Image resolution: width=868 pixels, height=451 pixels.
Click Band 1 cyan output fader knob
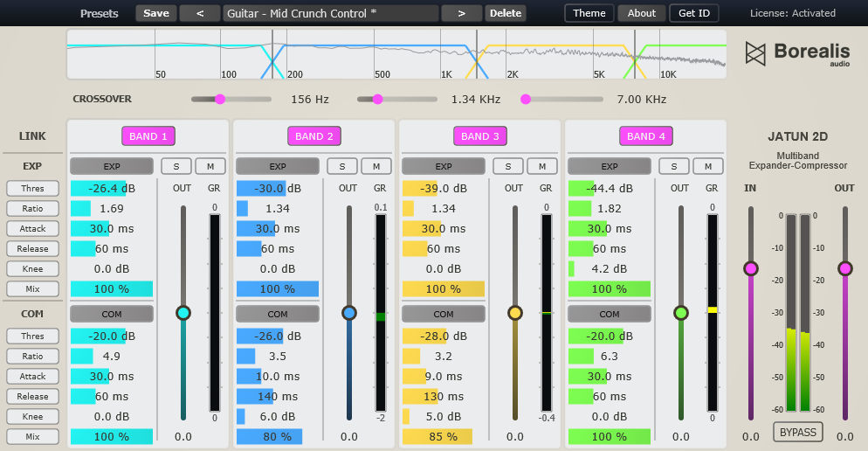click(183, 313)
